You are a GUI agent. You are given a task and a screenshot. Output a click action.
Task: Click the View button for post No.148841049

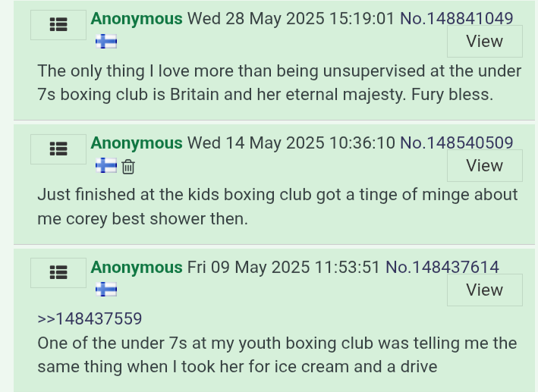[x=484, y=41]
